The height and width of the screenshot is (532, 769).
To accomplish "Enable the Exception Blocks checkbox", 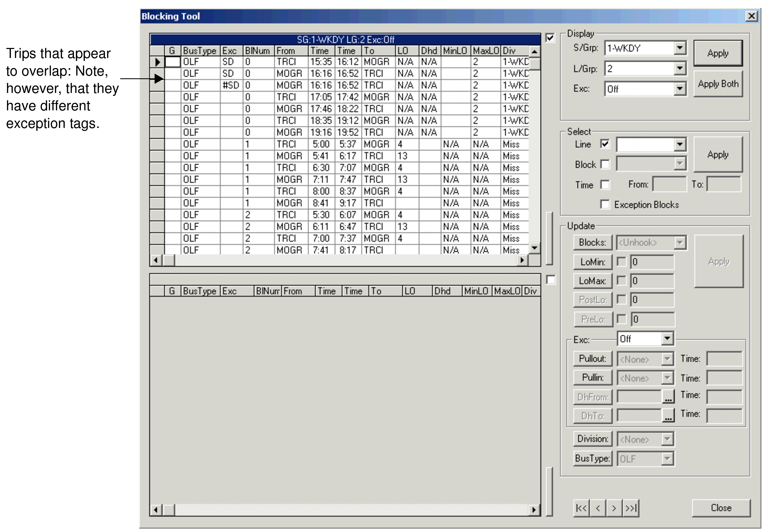I will point(605,204).
